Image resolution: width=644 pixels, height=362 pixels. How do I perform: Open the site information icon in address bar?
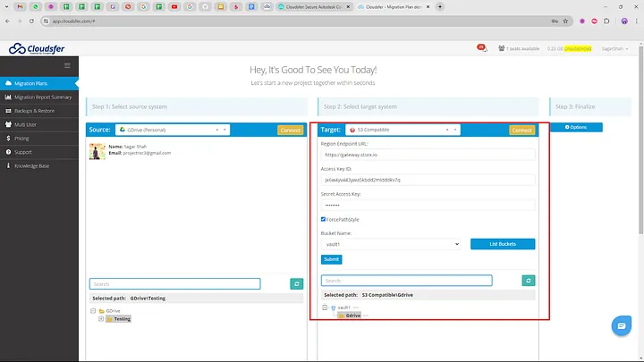tap(46, 21)
